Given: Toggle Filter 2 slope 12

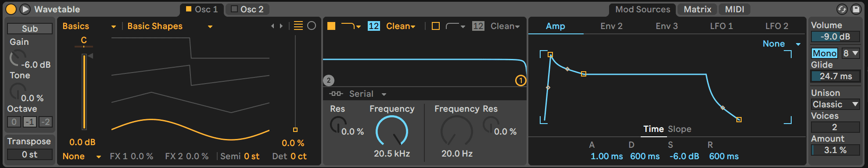Looking at the screenshot, I should click(478, 26).
